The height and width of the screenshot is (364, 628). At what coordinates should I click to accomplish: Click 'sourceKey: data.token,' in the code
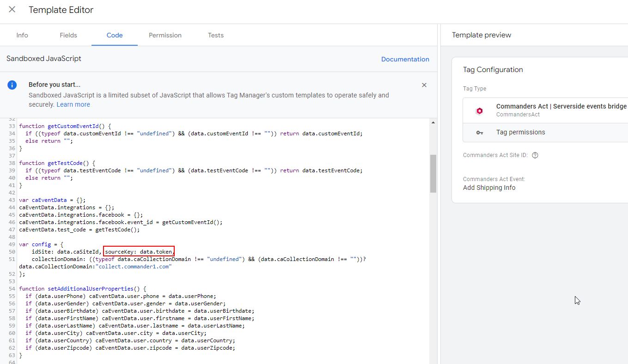pos(139,252)
